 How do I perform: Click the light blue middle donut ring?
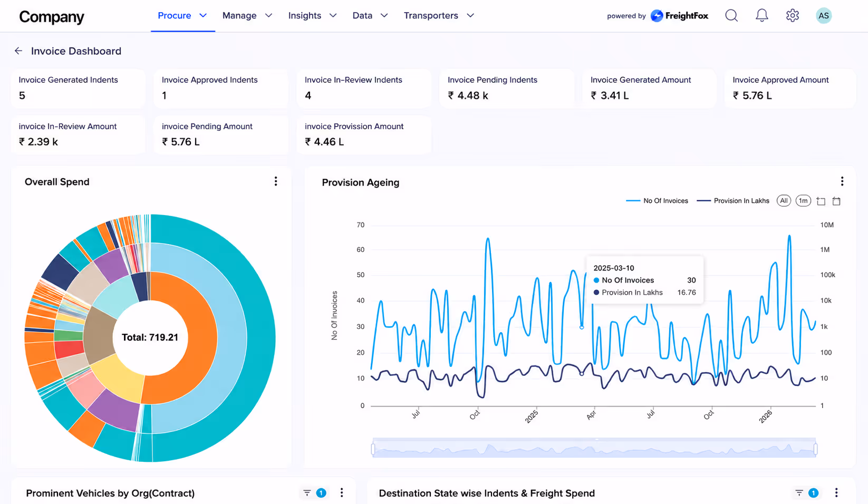(x=232, y=337)
